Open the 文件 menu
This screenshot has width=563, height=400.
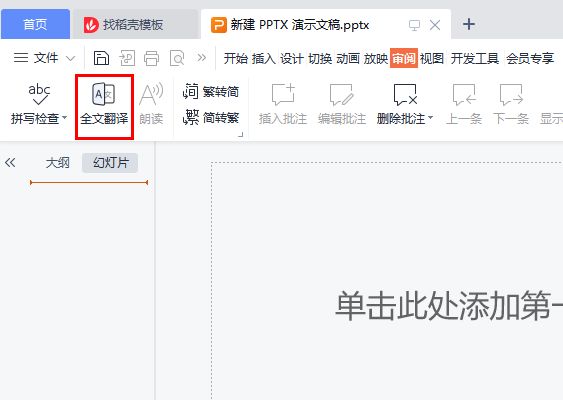pyautogui.click(x=36, y=57)
